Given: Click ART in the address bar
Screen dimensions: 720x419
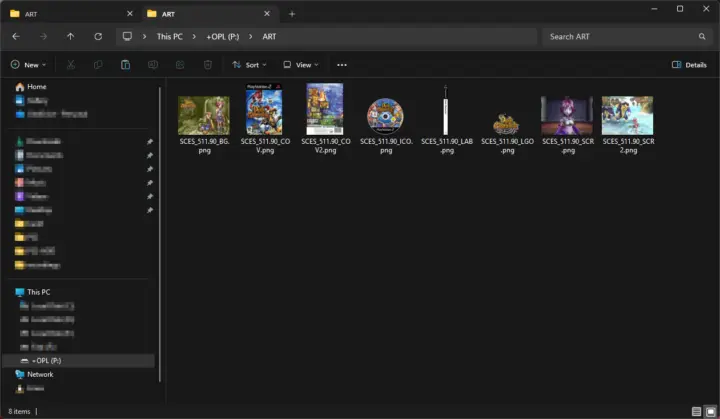Looking at the screenshot, I should pos(269,36).
